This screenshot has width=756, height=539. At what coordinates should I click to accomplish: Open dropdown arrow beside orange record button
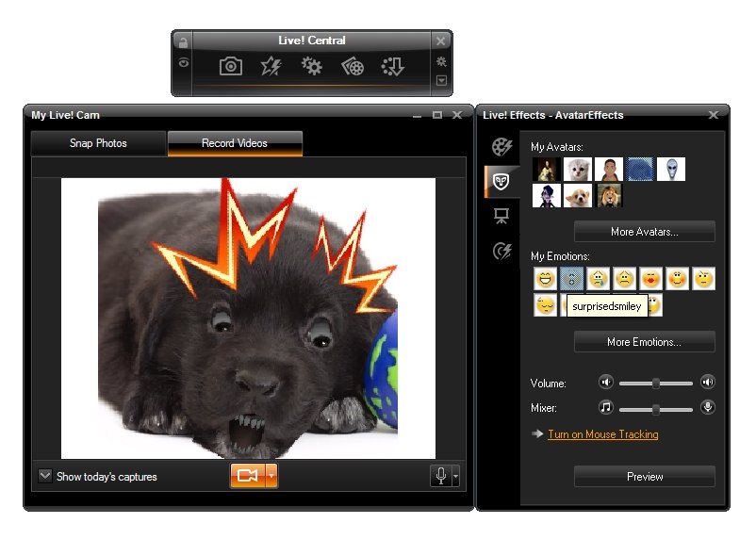click(x=271, y=476)
